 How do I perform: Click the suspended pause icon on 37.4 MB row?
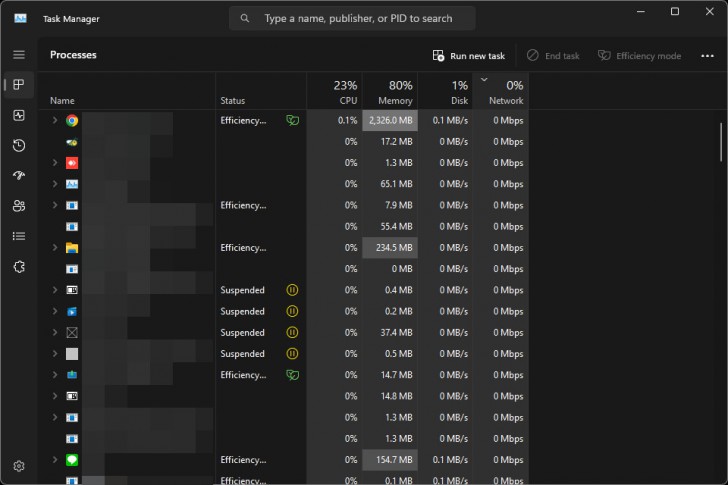point(292,333)
